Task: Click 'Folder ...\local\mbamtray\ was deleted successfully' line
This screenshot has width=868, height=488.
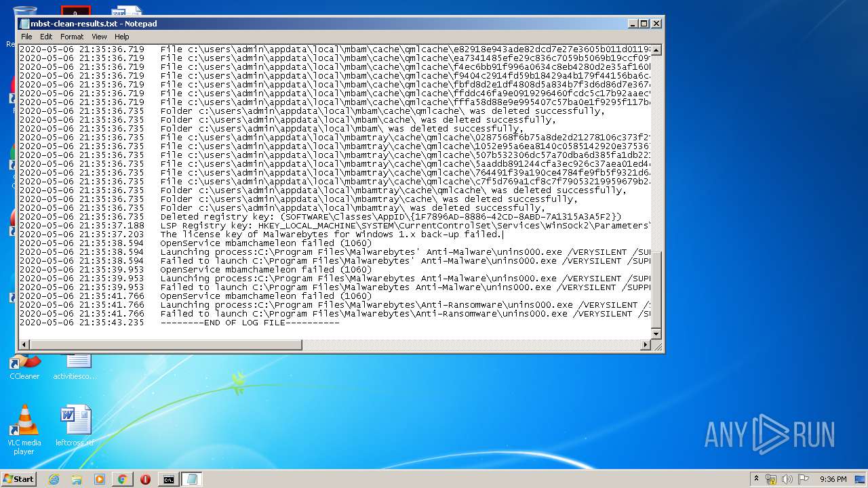Action: click(282, 208)
